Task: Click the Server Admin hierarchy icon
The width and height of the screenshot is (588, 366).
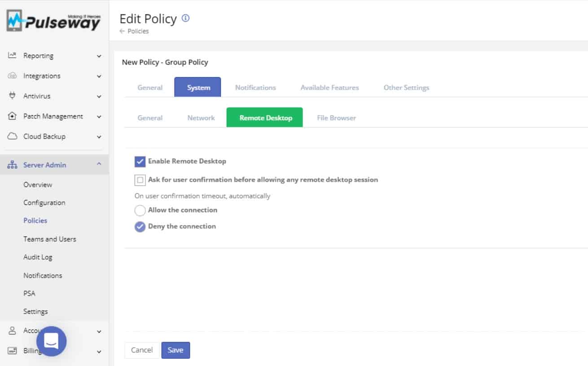Action: coord(13,165)
